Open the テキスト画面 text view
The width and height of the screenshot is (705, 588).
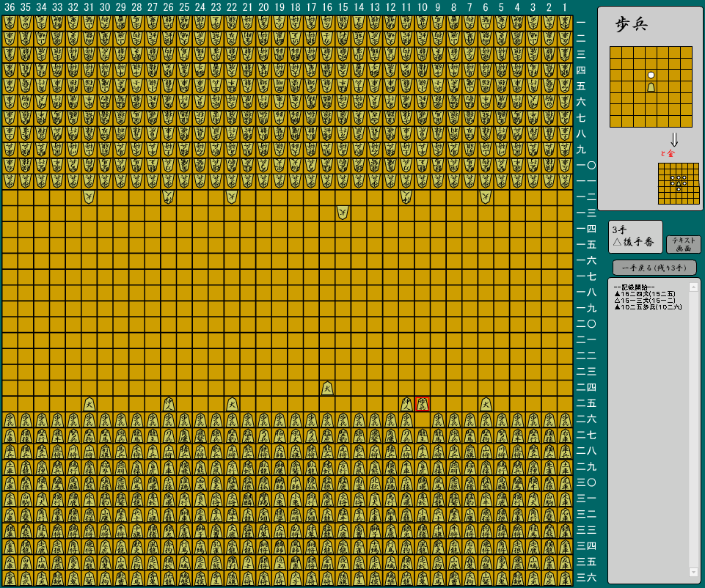(x=684, y=242)
